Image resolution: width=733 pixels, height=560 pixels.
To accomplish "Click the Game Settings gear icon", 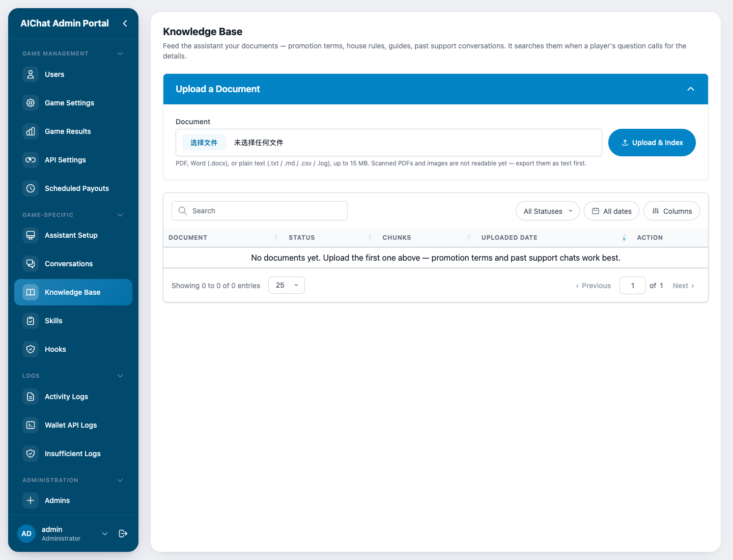I will coord(31,103).
